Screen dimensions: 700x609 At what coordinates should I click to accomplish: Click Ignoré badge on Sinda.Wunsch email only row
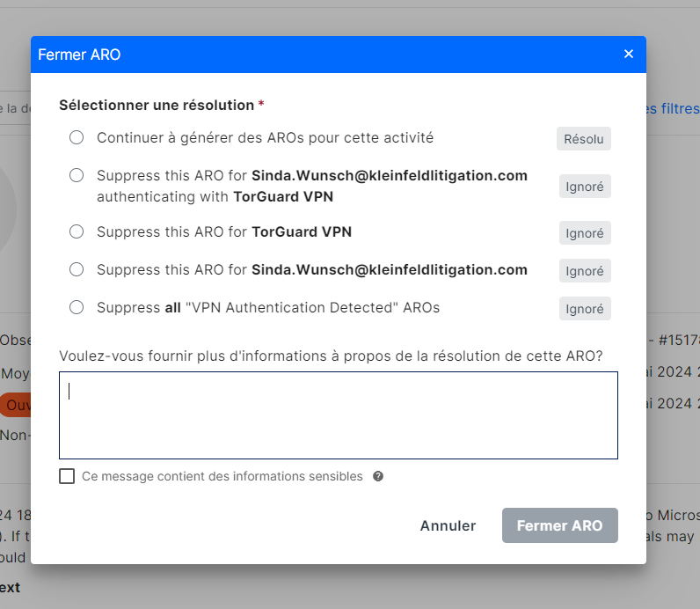point(585,271)
